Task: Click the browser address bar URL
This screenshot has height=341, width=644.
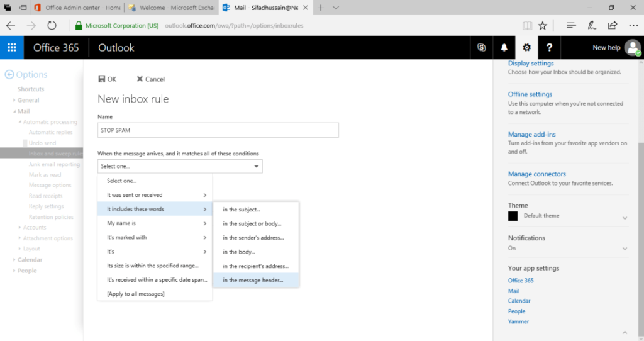Action: click(x=234, y=25)
